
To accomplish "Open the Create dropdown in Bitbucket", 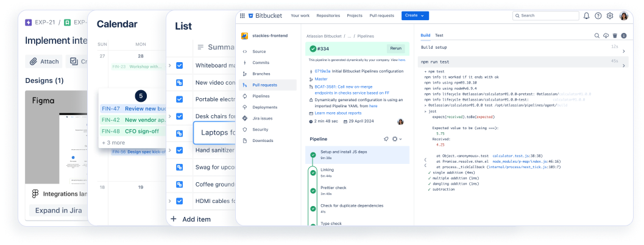I will [x=415, y=16].
